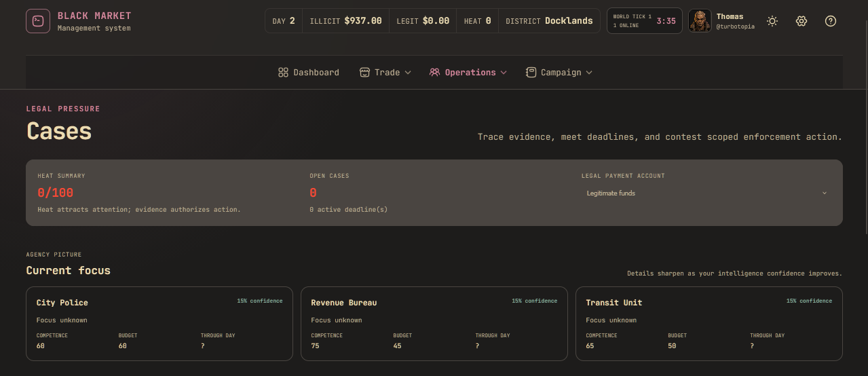
Task: Click City Police 15% confidence label
Action: click(260, 301)
